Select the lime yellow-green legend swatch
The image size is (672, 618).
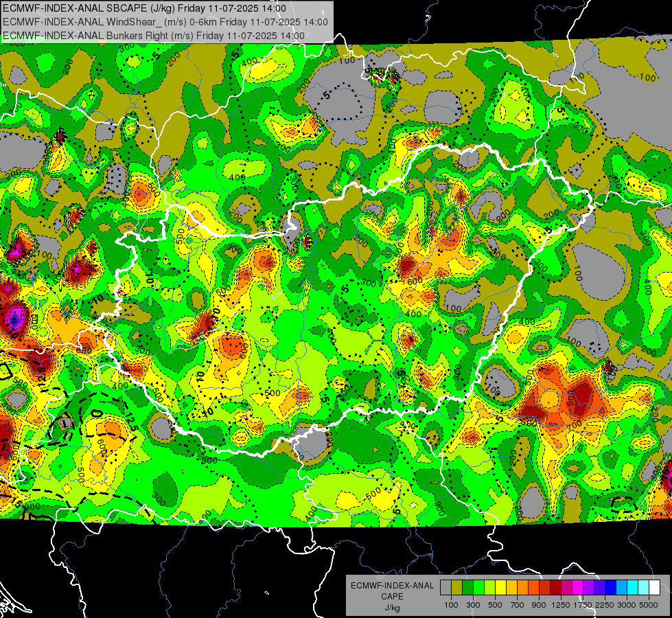pos(489,588)
